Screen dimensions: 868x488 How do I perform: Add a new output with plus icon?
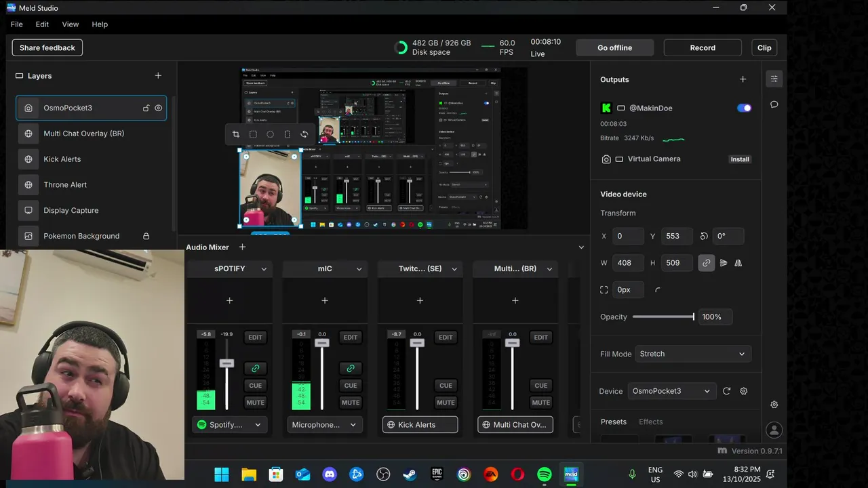click(x=743, y=79)
